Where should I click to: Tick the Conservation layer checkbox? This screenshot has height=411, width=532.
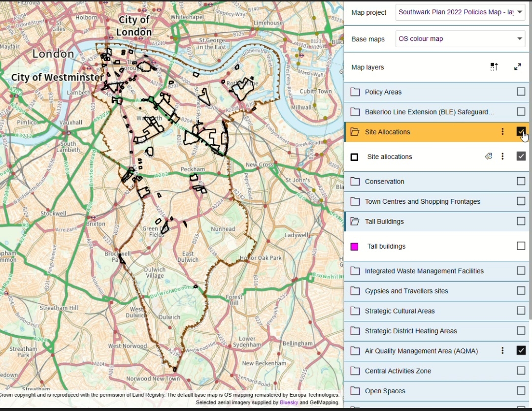click(x=521, y=181)
